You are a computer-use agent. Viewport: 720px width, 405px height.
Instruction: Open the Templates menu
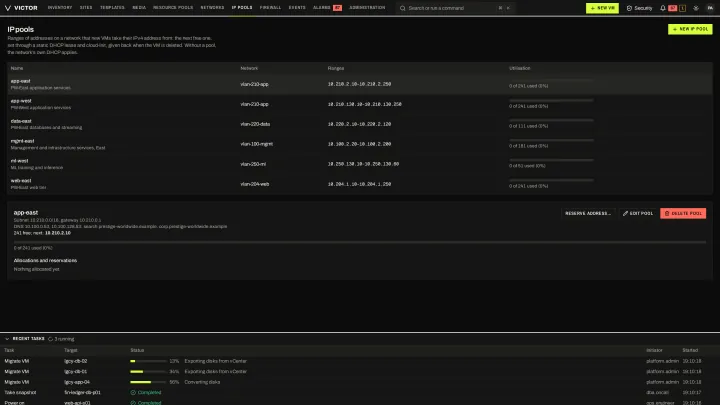point(112,8)
